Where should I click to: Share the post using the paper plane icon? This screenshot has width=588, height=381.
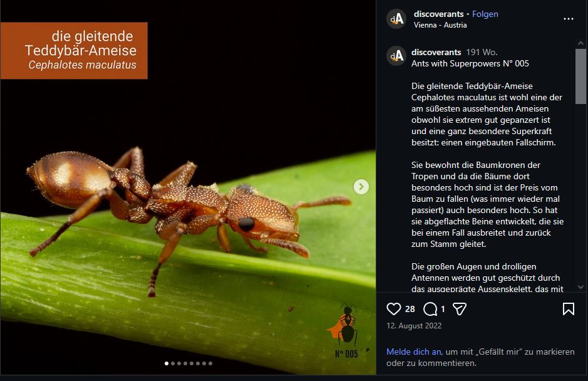point(460,309)
